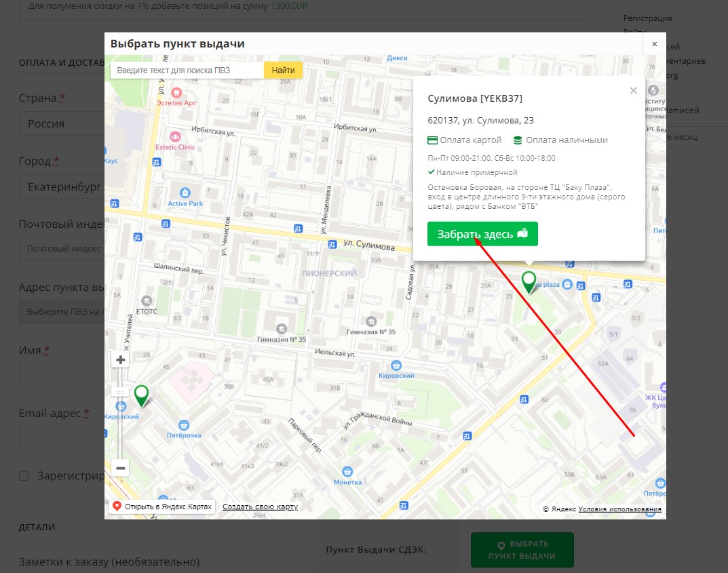Click the yellow 'Найти' search button

(283, 70)
